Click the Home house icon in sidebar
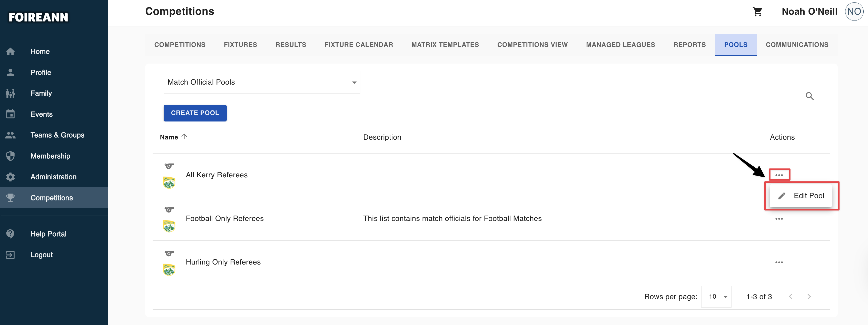 (x=11, y=52)
